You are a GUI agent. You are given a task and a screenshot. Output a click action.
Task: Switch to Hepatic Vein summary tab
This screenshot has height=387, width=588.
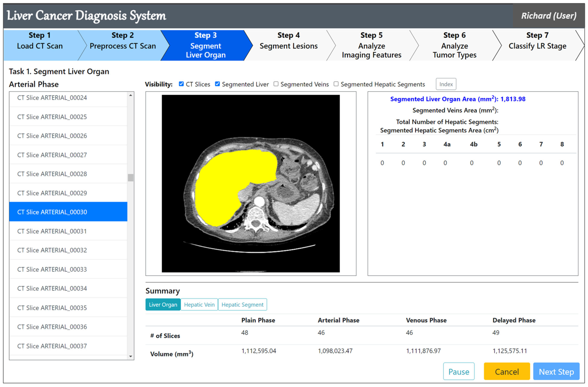point(199,304)
